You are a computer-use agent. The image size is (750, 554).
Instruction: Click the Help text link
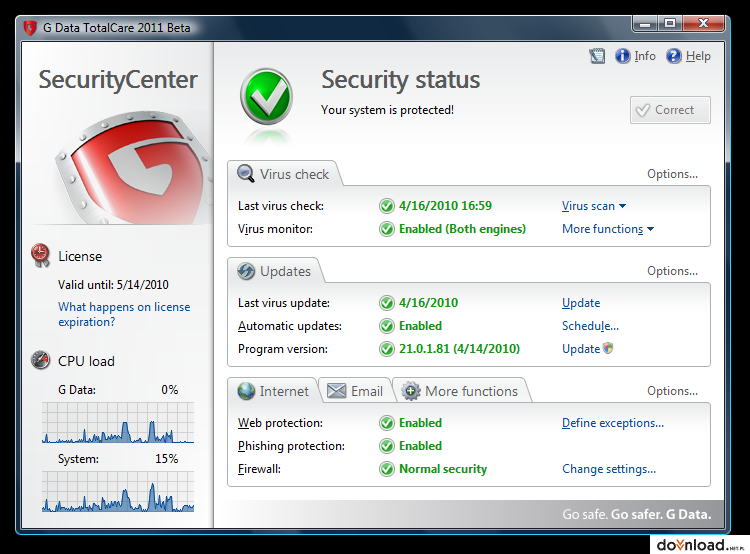tap(698, 56)
